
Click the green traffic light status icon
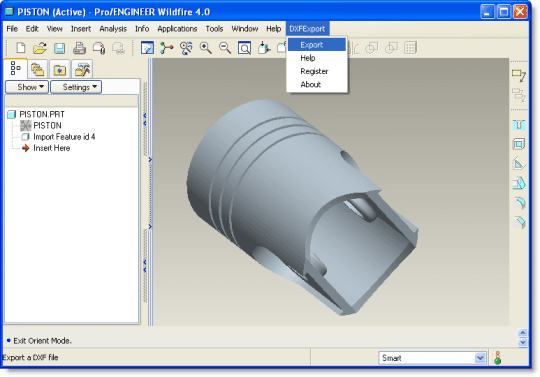point(498,358)
